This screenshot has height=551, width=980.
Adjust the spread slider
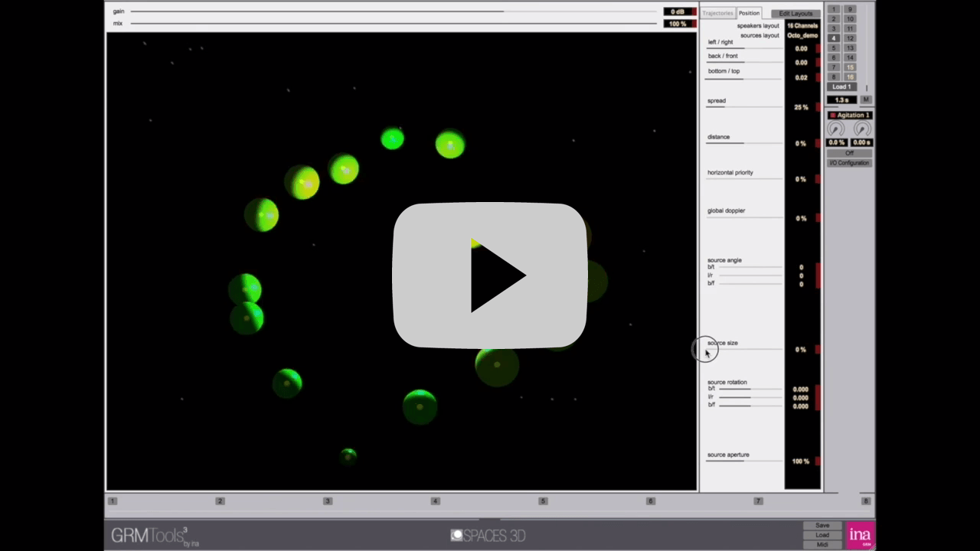(x=744, y=106)
